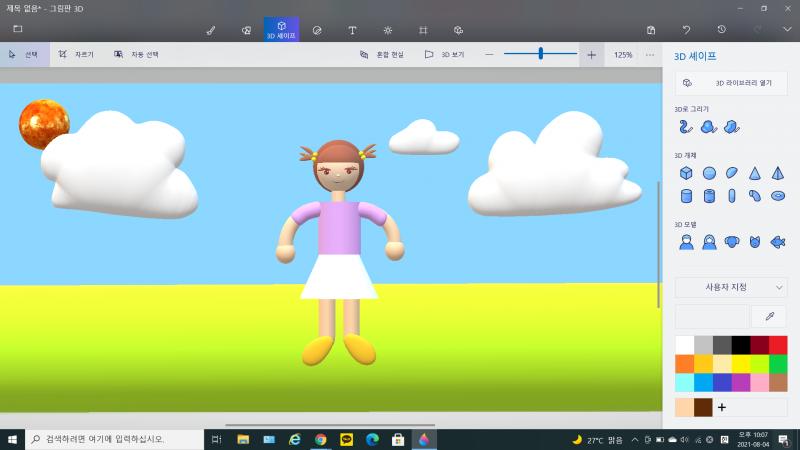The width and height of the screenshot is (800, 450).
Task: Zoom in with plus button
Action: 591,55
